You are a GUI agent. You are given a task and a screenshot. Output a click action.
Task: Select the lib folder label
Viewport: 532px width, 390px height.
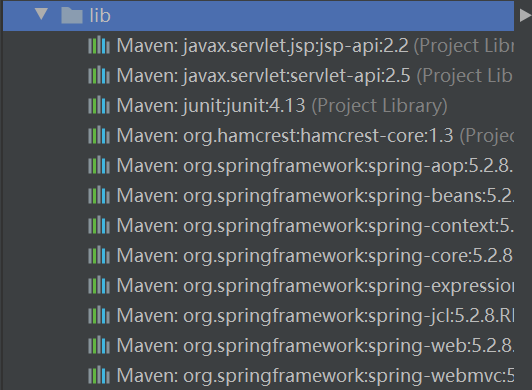(100, 16)
